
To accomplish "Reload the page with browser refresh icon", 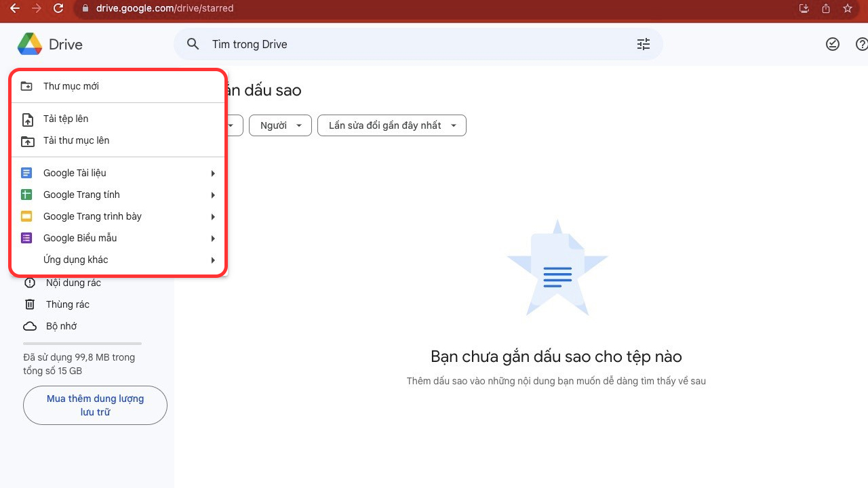I will click(x=58, y=9).
